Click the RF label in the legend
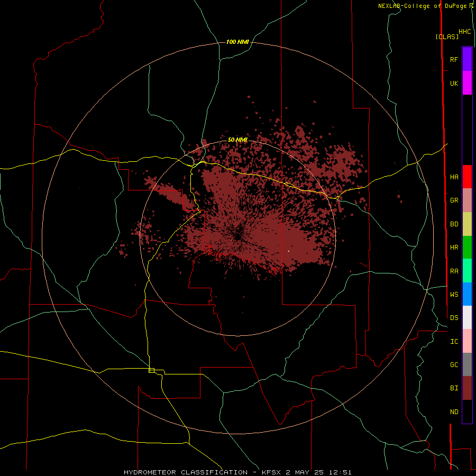The image size is (476, 476). click(x=454, y=60)
